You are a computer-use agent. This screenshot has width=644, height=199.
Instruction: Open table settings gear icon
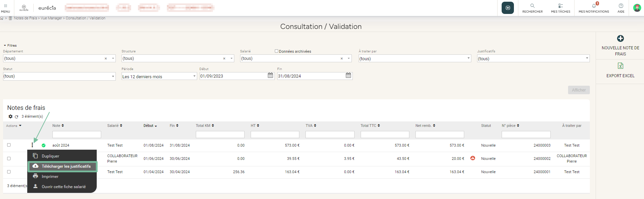click(11, 117)
